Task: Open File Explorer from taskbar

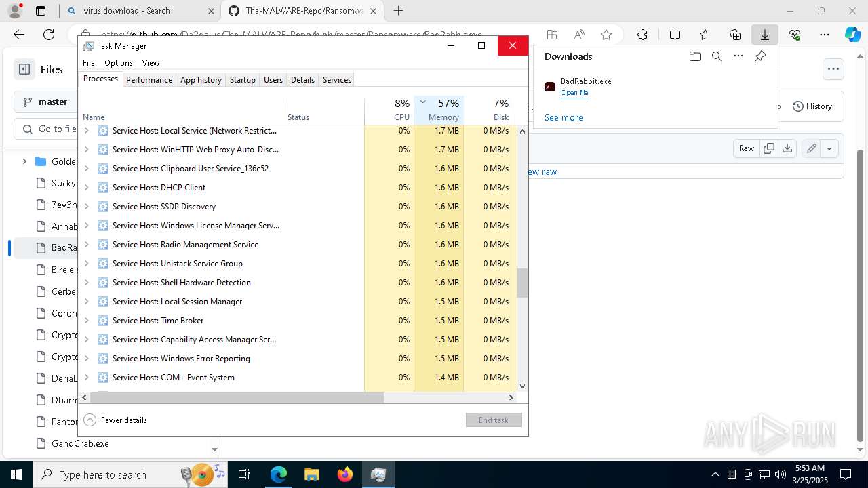Action: (x=312, y=474)
